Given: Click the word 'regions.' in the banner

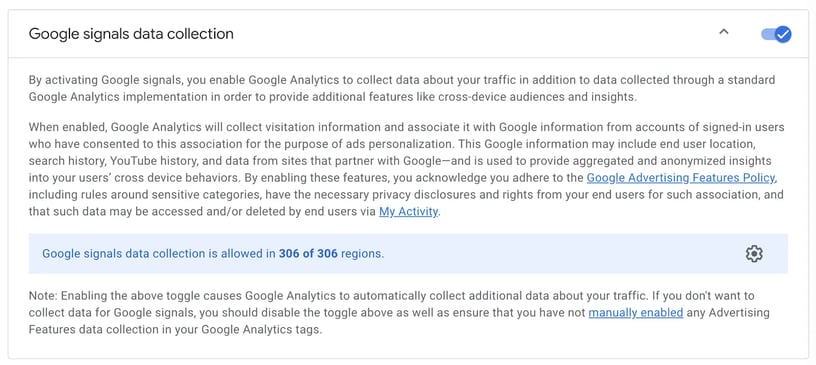Looking at the screenshot, I should pyautogui.click(x=362, y=254).
